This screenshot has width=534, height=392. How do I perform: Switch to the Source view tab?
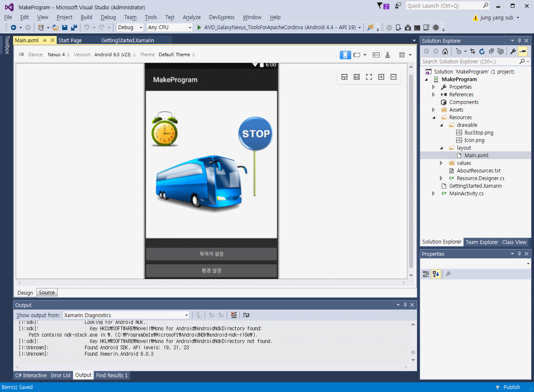pyautogui.click(x=47, y=292)
